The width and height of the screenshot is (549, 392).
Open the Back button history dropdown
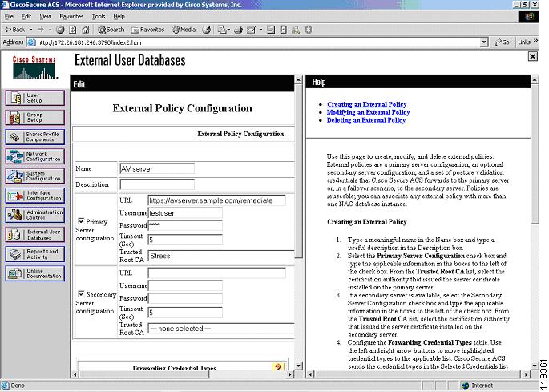point(30,30)
